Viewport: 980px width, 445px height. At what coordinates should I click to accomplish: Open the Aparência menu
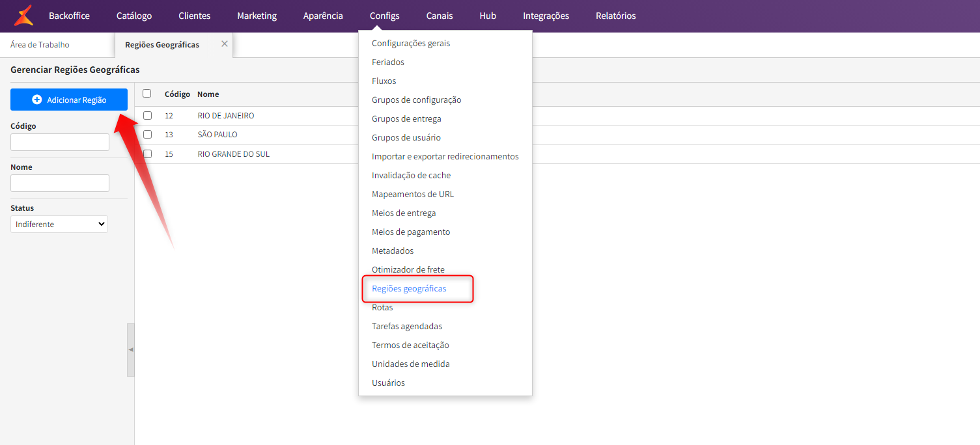click(323, 16)
